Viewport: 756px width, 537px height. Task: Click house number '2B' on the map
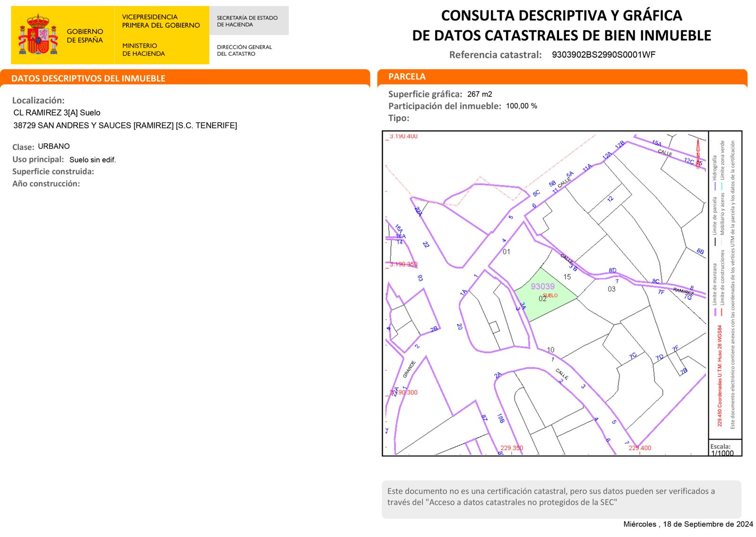pos(434,329)
